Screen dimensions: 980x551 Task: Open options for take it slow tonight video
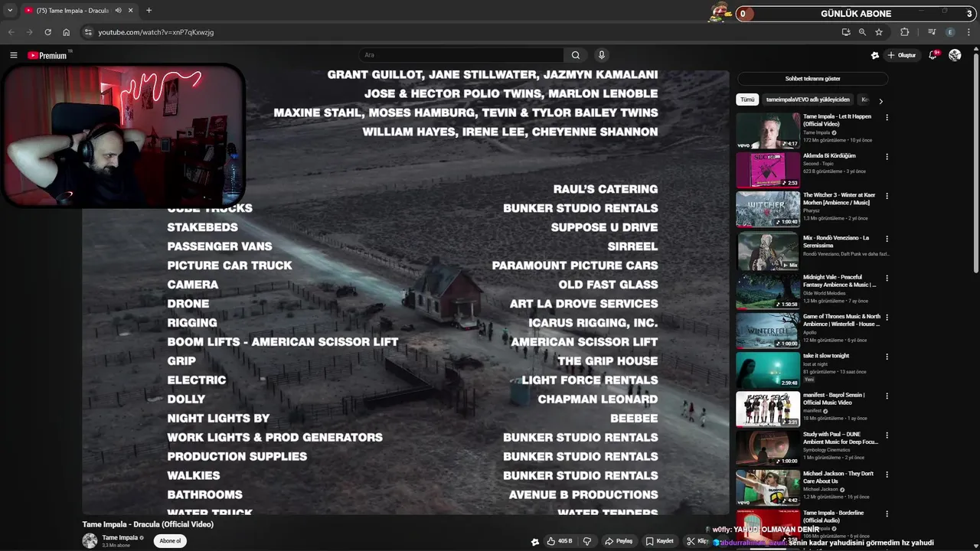[x=887, y=357]
